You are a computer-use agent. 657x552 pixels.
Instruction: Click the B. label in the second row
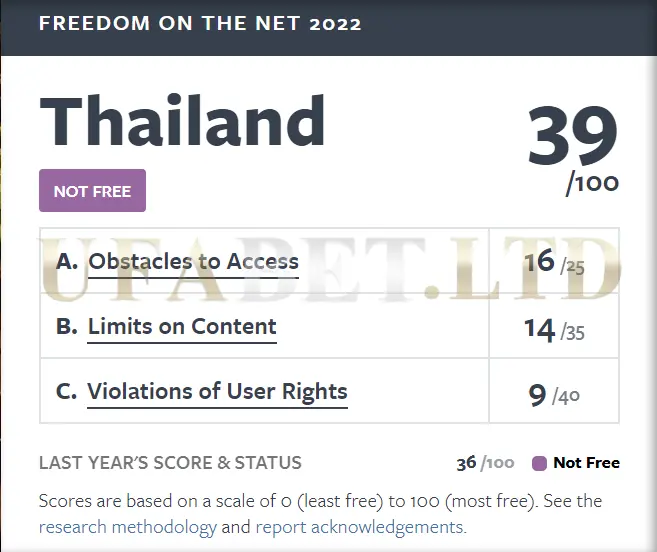tap(67, 327)
